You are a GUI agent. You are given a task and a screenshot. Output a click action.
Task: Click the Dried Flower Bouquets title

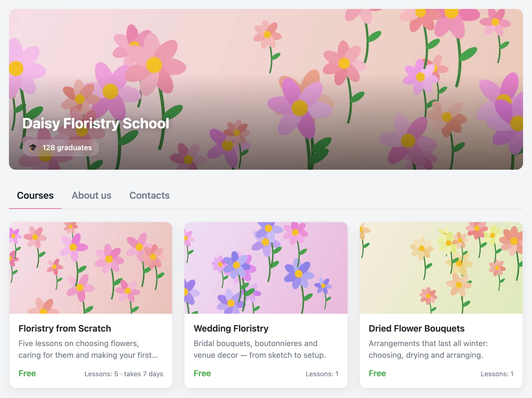pyautogui.click(x=417, y=329)
